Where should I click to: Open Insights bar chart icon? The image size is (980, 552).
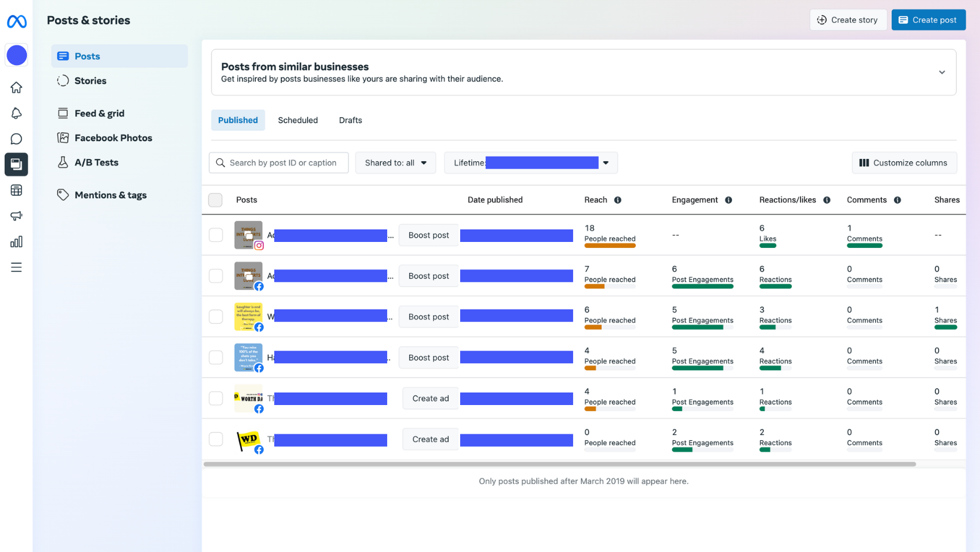pos(16,241)
